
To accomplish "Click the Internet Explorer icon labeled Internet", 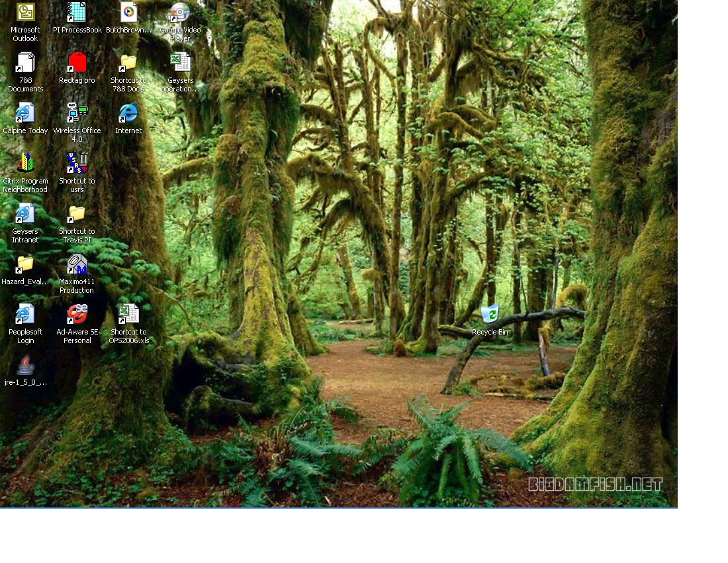I will click(x=128, y=113).
